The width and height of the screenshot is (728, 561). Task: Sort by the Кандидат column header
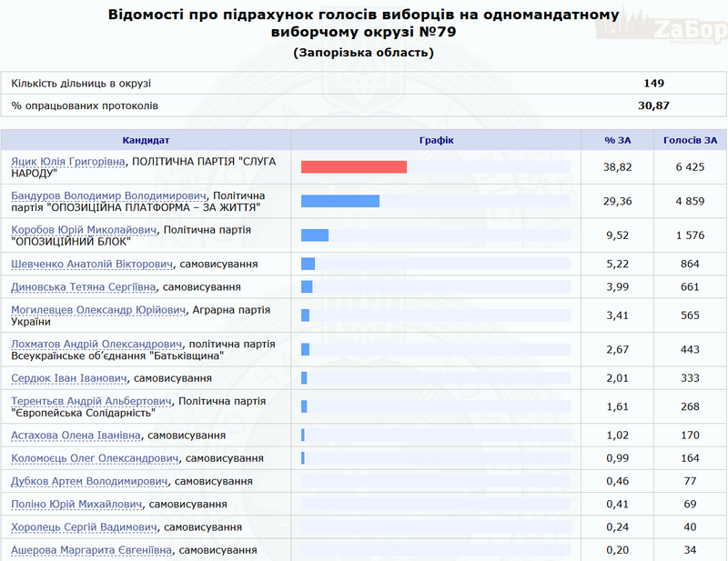(x=147, y=139)
